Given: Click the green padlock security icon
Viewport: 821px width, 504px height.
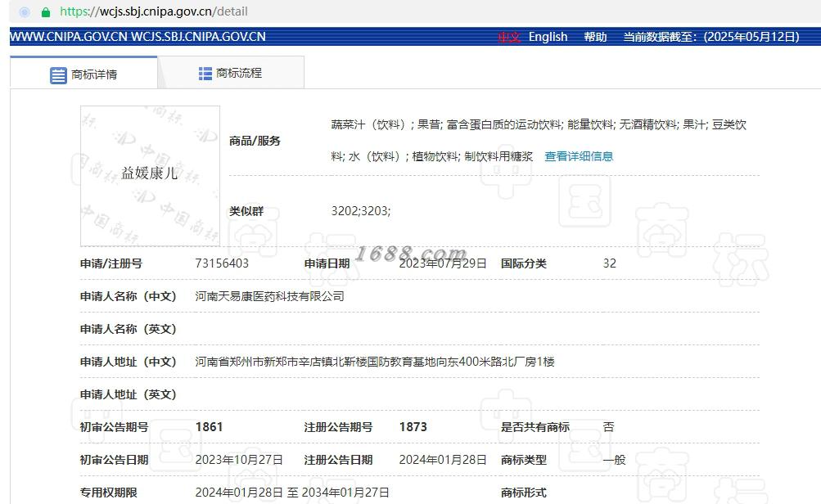Looking at the screenshot, I should (x=46, y=12).
